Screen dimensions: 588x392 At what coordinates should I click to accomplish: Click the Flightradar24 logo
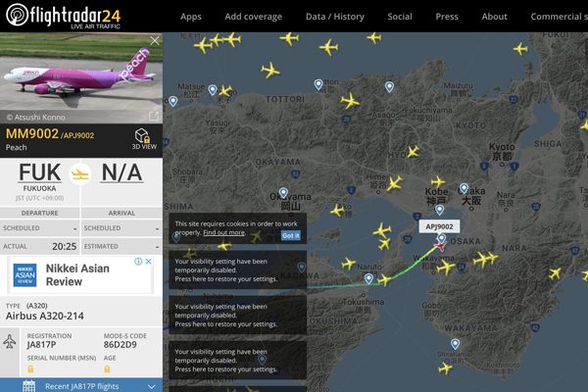click(63, 16)
